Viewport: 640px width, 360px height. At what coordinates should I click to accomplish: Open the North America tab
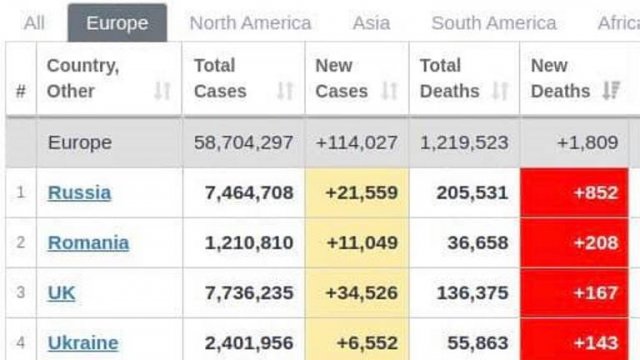point(250,23)
